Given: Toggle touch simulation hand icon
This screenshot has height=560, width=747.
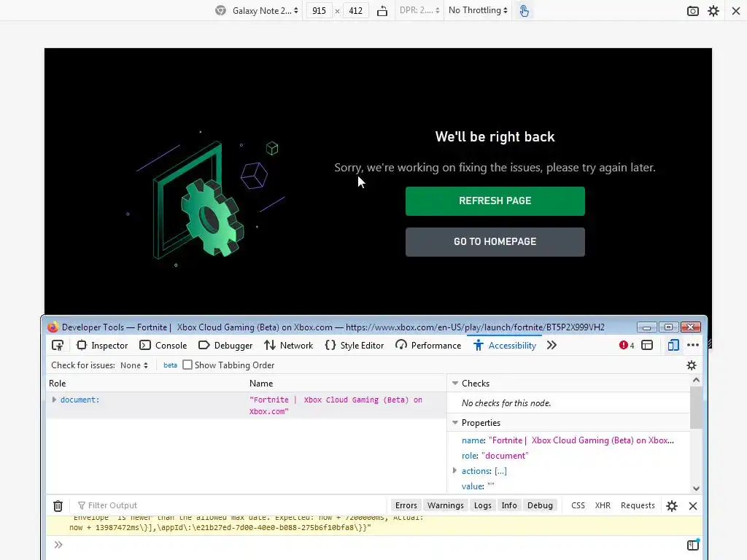Looking at the screenshot, I should point(524,10).
